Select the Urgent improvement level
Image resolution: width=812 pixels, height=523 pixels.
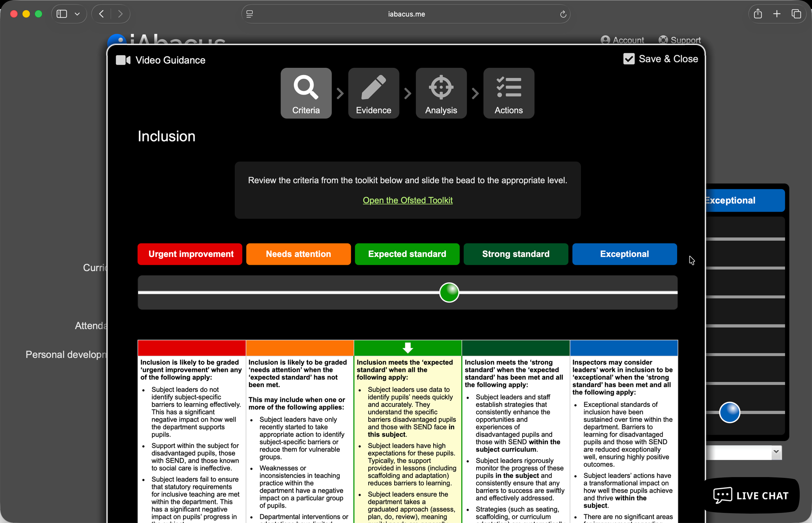tap(190, 254)
